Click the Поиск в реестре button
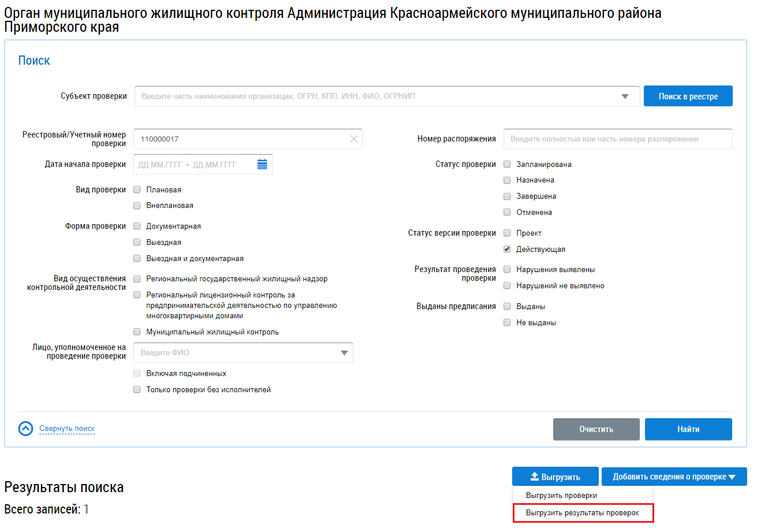This screenshot has width=757, height=532. click(688, 96)
